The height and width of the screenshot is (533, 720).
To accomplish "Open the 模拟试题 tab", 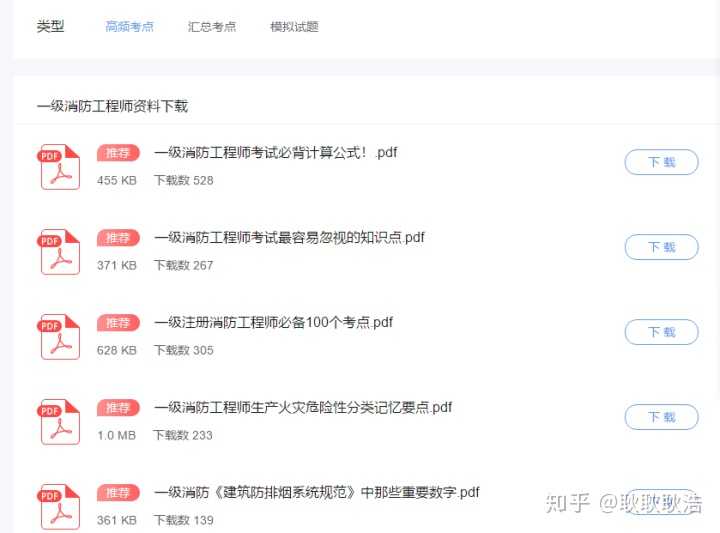I will tap(294, 27).
